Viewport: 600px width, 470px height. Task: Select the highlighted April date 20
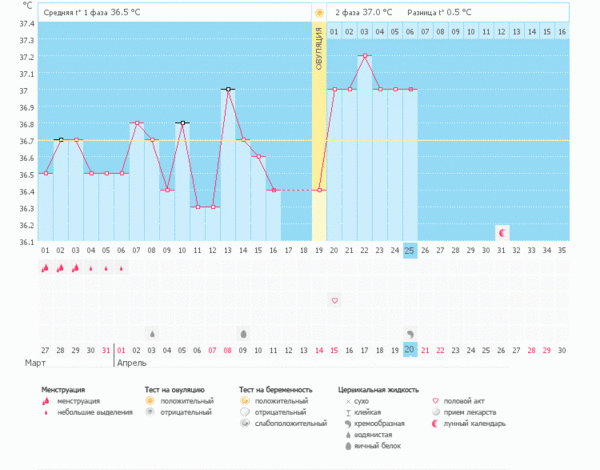[410, 349]
